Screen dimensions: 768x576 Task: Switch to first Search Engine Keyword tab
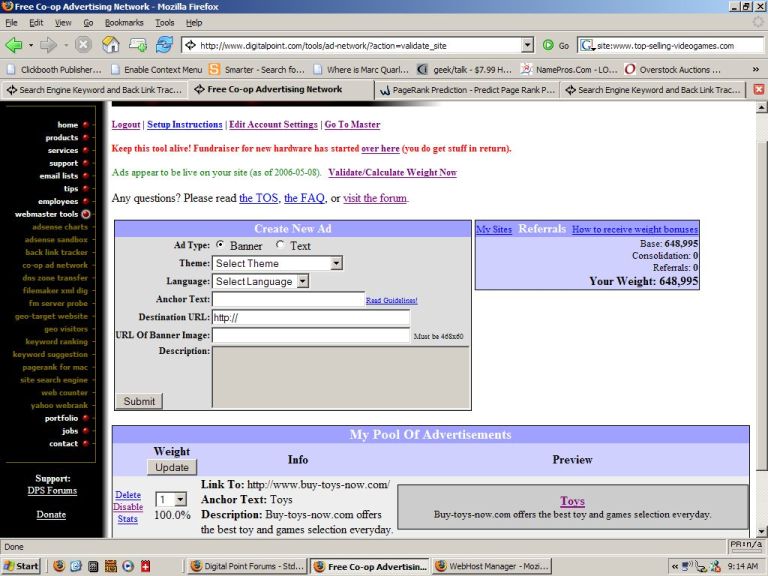[x=94, y=90]
